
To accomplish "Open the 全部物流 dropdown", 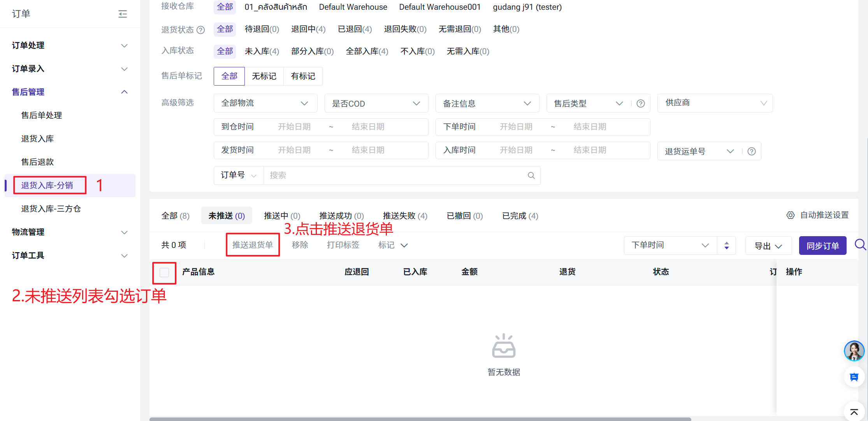I will (265, 103).
